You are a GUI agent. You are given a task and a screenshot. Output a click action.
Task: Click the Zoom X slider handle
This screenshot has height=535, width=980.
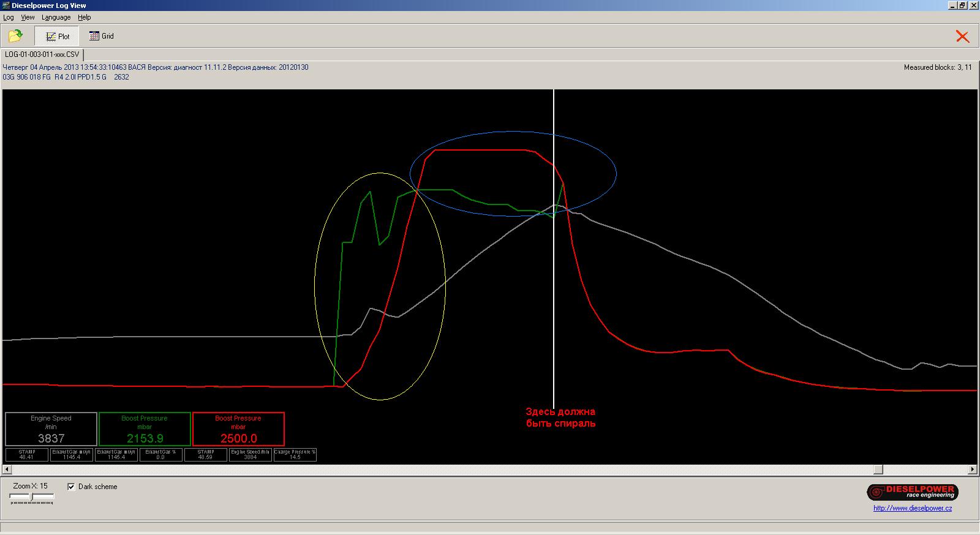(x=32, y=497)
